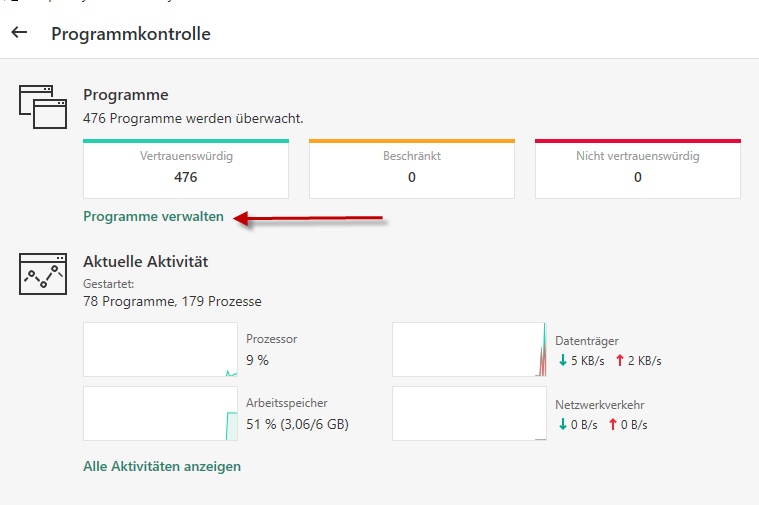Click the Programme section heading
Viewport: 759px width, 505px height.
click(126, 95)
